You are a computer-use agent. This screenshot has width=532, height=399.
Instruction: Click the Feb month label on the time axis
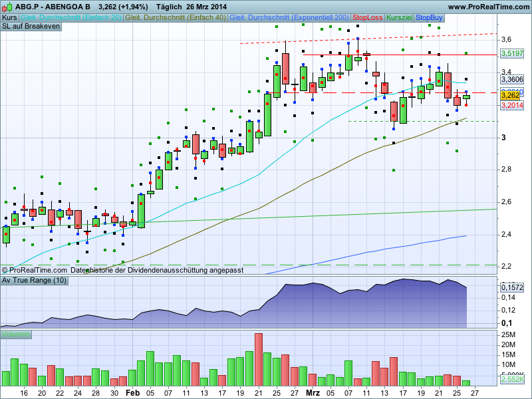pyautogui.click(x=132, y=393)
